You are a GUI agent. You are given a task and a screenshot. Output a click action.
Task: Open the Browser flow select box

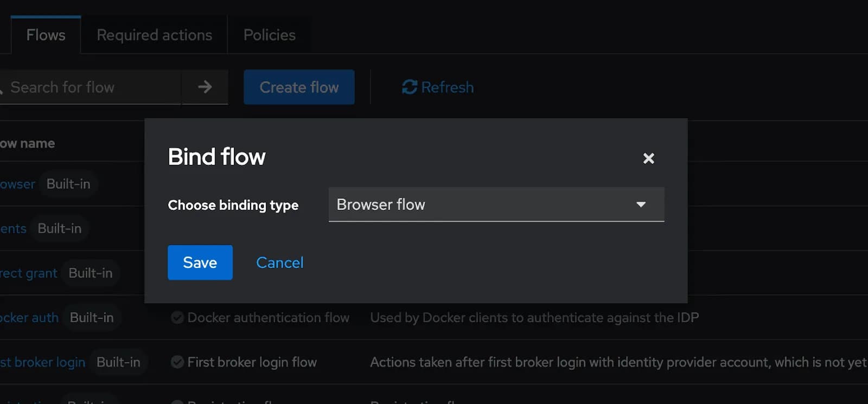pos(496,204)
